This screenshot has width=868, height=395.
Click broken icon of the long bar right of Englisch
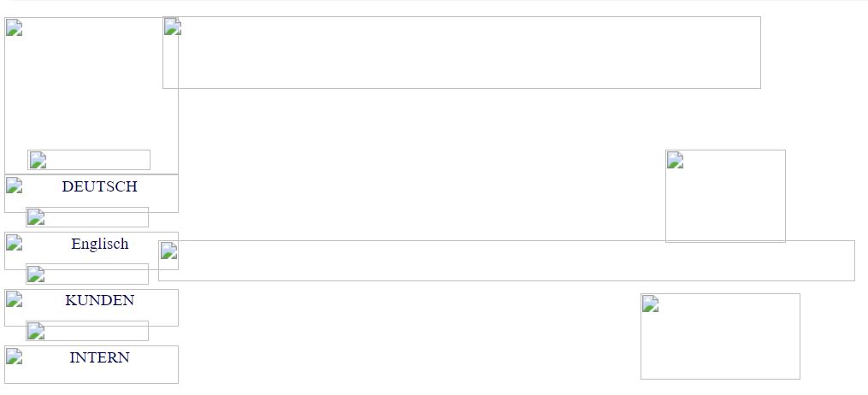click(x=169, y=251)
